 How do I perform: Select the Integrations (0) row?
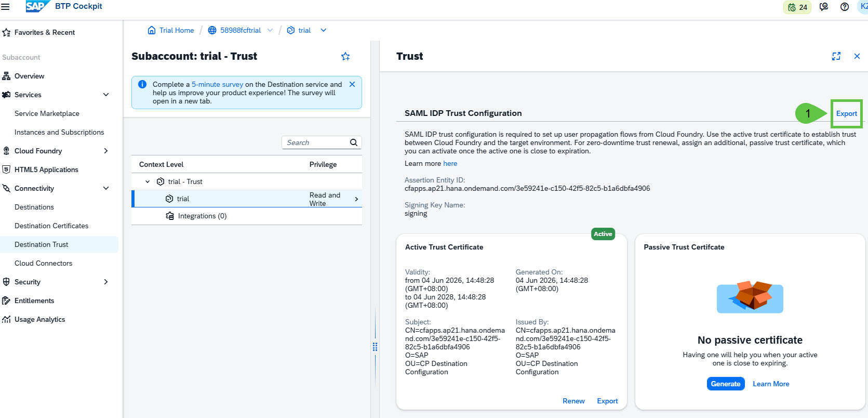(247, 216)
